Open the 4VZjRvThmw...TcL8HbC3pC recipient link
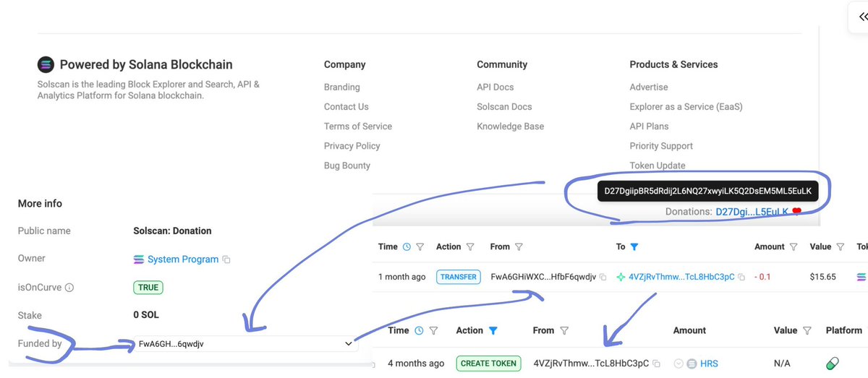 (x=681, y=278)
